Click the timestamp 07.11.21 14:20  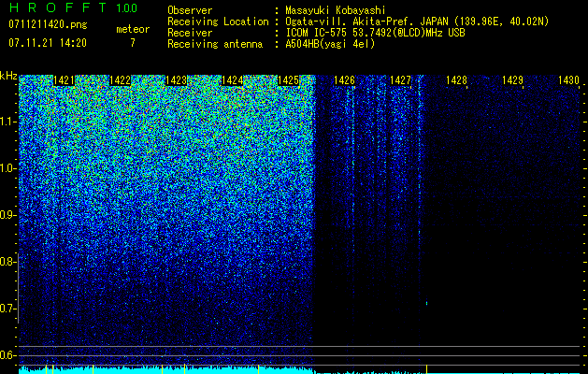(48, 43)
